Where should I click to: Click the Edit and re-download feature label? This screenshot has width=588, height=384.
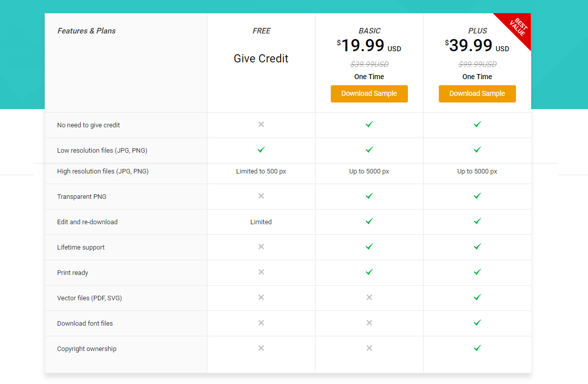(87, 222)
